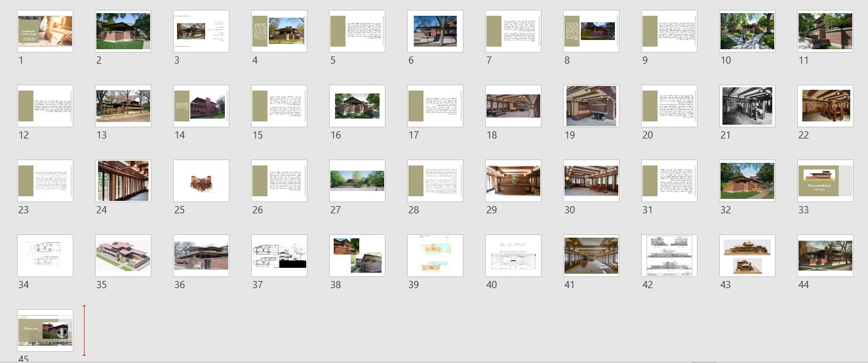Open slide 33 Plans and details section
Screen dimensions: 868x363
click(825, 181)
